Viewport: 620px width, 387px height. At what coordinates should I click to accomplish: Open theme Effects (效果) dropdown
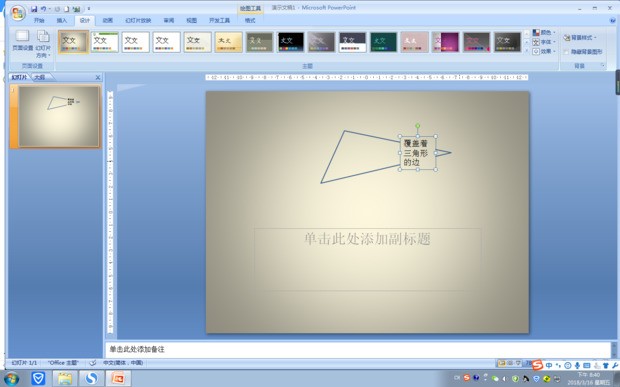coord(544,51)
